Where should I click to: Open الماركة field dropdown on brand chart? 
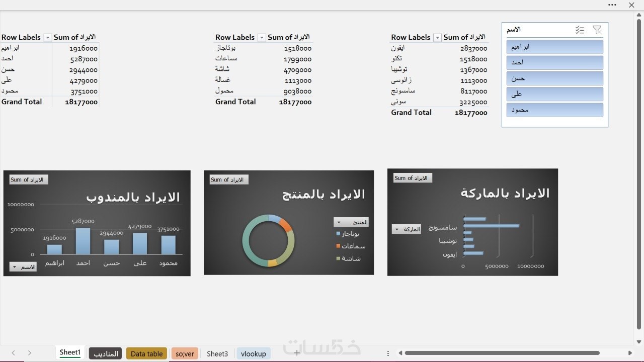(407, 229)
